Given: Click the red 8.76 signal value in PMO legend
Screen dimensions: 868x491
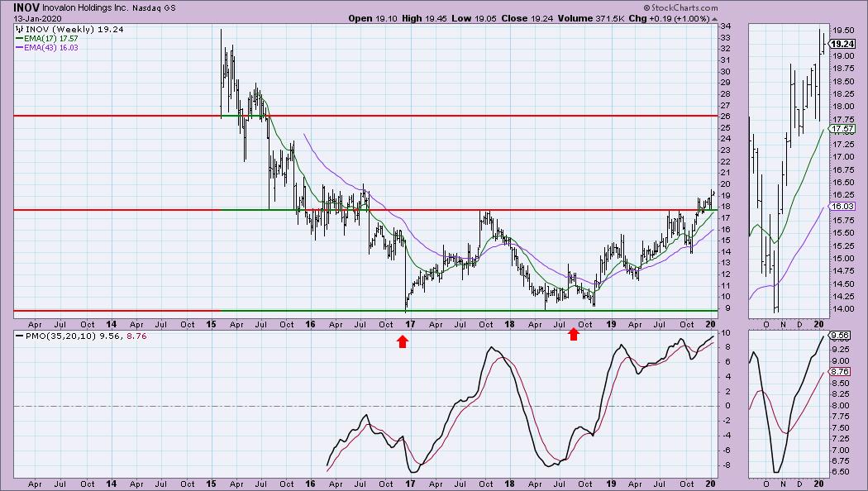Looking at the screenshot, I should 136,336.
